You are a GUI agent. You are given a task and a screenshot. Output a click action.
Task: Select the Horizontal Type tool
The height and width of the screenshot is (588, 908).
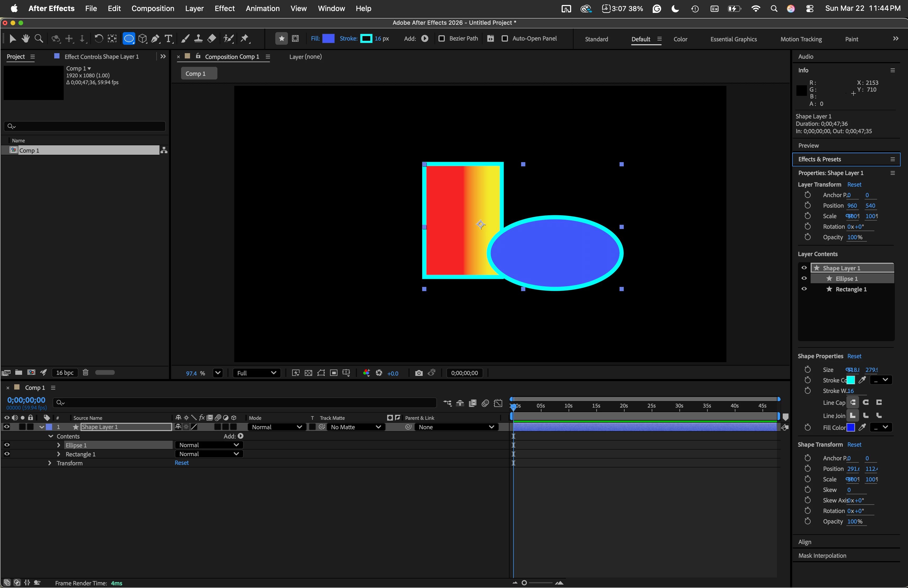coord(168,38)
